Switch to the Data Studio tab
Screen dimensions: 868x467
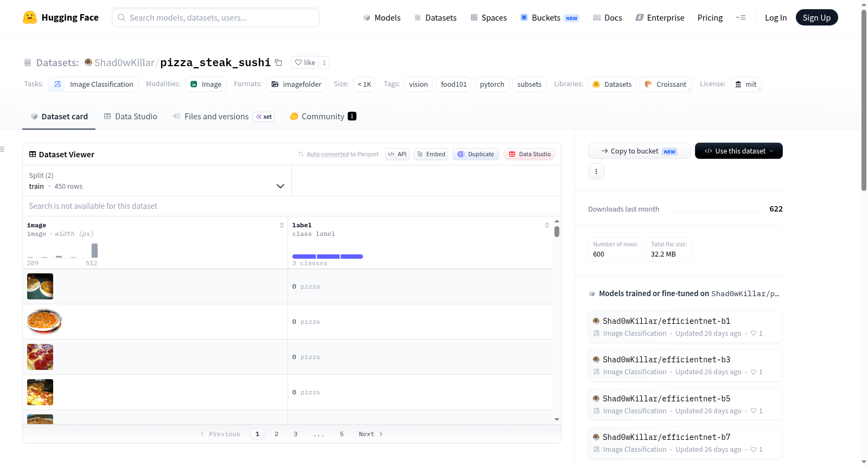pos(131,116)
